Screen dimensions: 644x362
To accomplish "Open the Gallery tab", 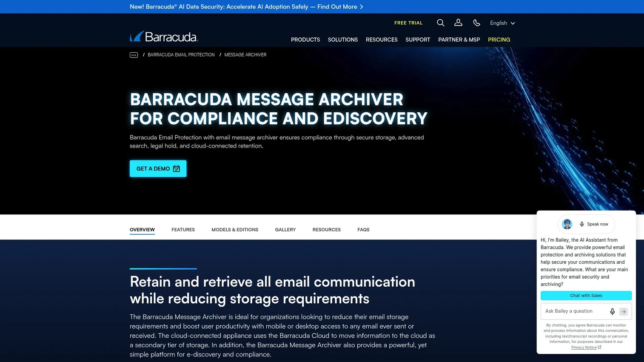I will 285,230.
